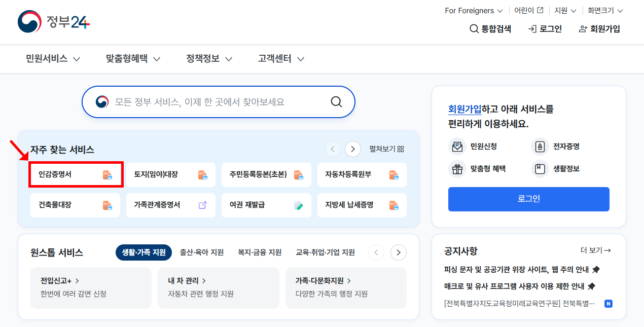Open the 여권 재발급 service
Viewport: 644px width, 327px height.
[x=266, y=205]
